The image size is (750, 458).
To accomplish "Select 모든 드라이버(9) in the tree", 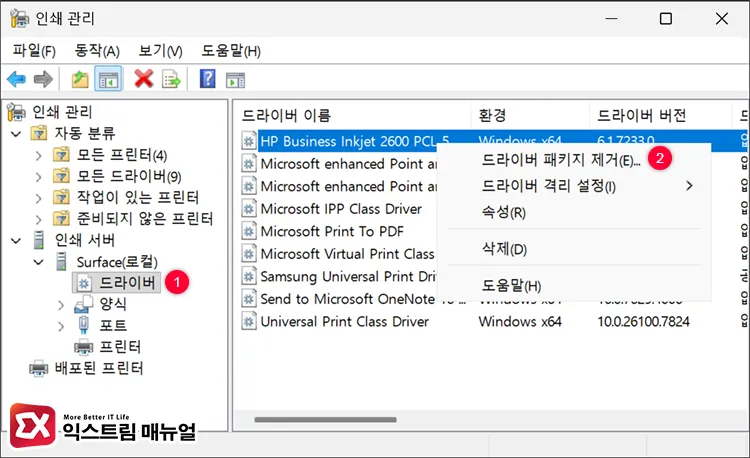I will pos(129,176).
